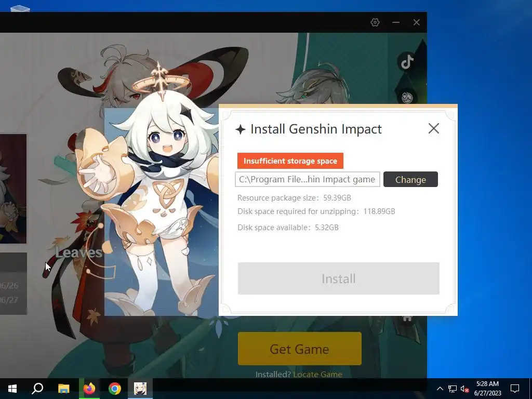Screen dimensions: 532x399
Task: Close the Install Genshin Impact dialog
Action: click(434, 129)
